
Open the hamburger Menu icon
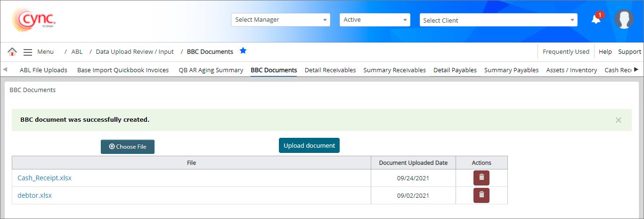coord(28,52)
